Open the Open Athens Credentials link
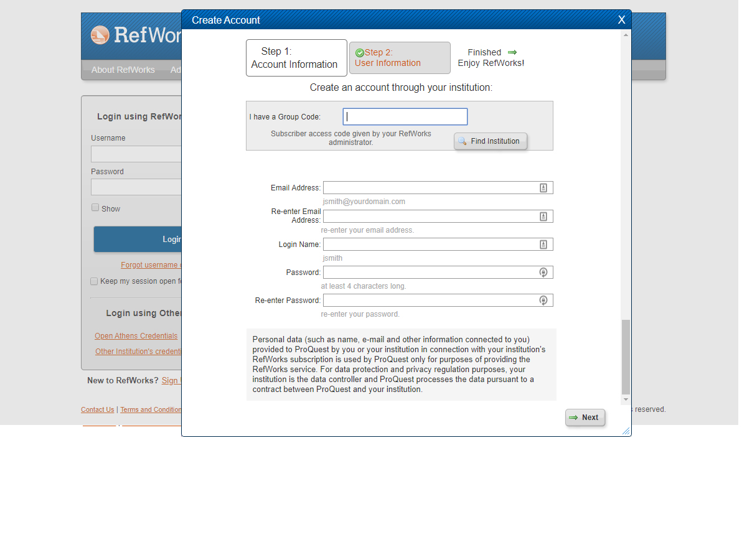The width and height of the screenshot is (747, 560). (x=136, y=336)
